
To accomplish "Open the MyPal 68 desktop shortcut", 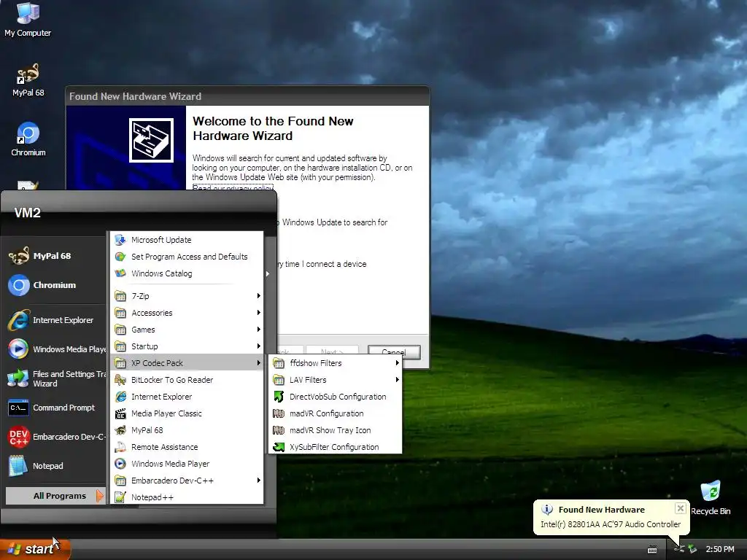I will click(28, 80).
